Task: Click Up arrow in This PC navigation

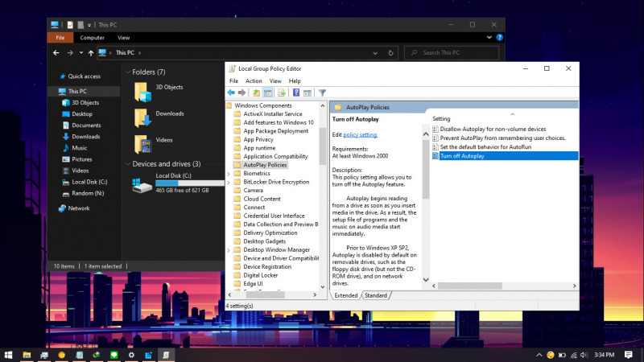Action: point(91,53)
